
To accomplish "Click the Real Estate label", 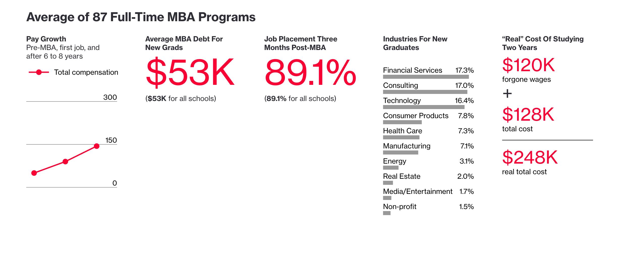I will 401,176.
